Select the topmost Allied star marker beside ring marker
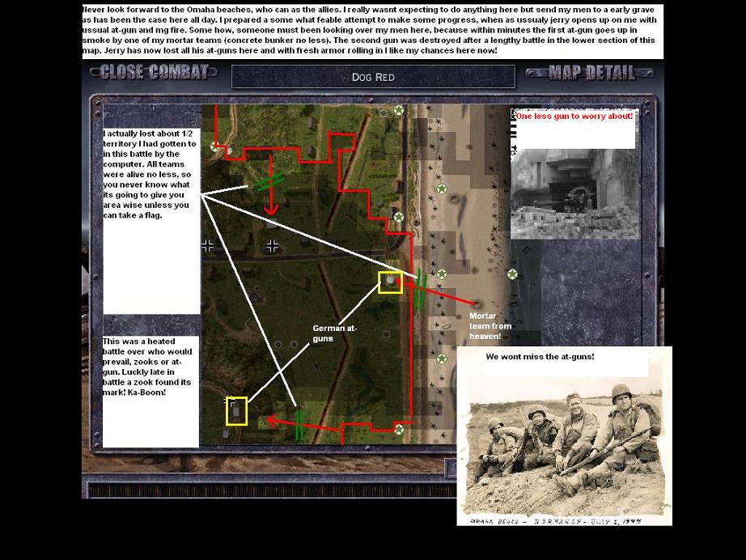Viewport: 746px width, 560px height. tap(399, 110)
